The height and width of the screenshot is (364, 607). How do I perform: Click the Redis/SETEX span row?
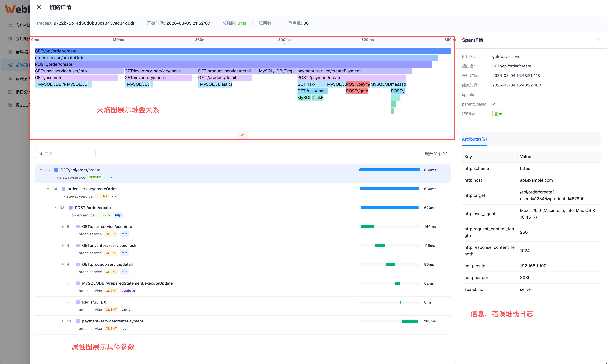click(x=94, y=302)
